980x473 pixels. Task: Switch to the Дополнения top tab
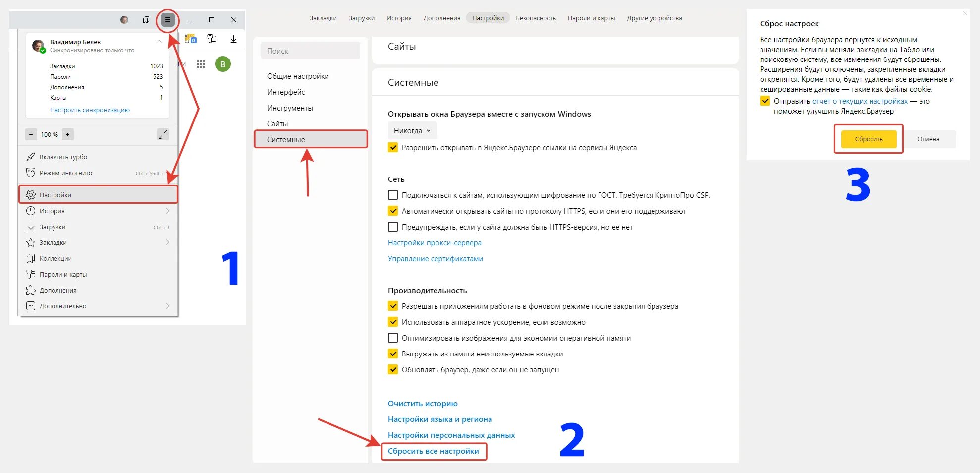point(442,18)
